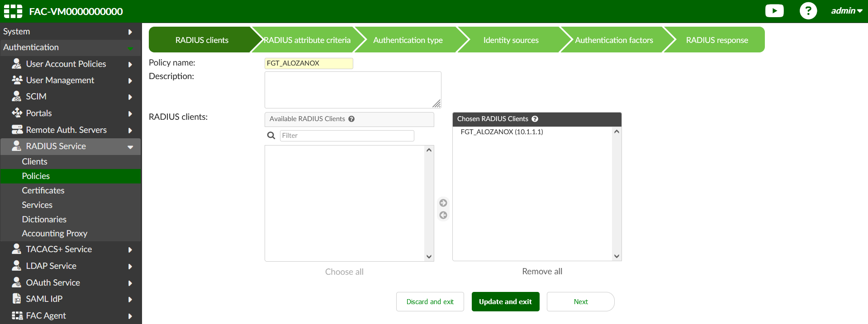Click help icon beside Available RADIUS Clients
868x324 pixels.
pyautogui.click(x=351, y=119)
